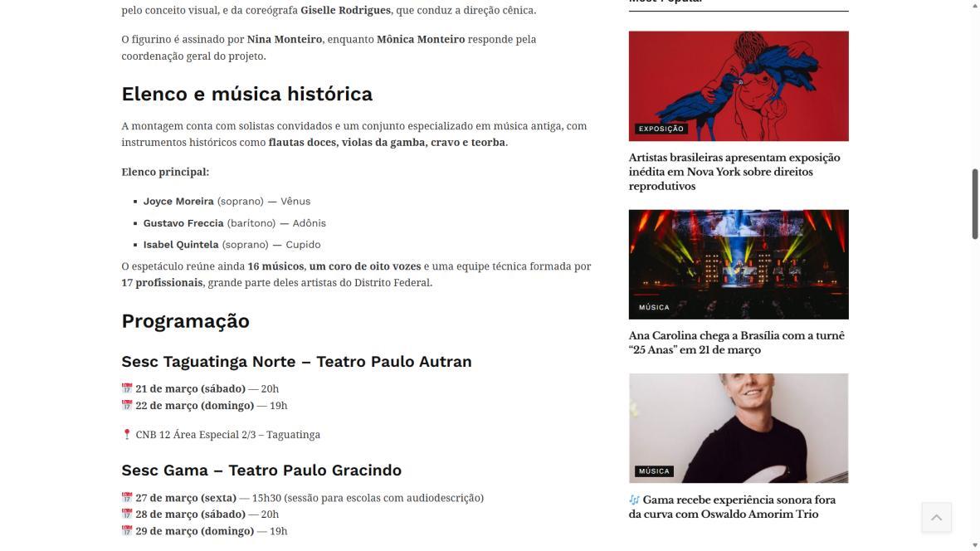Click the red artwork thumbnail with blue birds
Screen dimensions: 980x551
739,86
